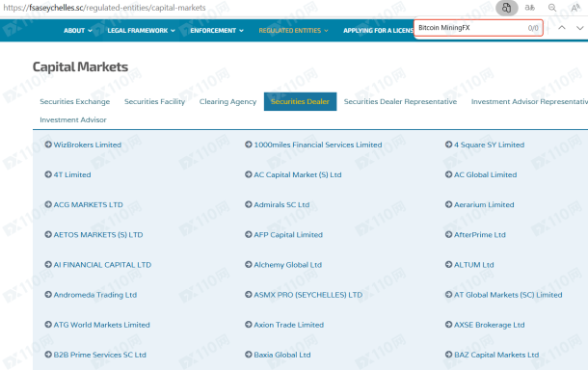Switch to Securities Exchange tab

pos(75,101)
